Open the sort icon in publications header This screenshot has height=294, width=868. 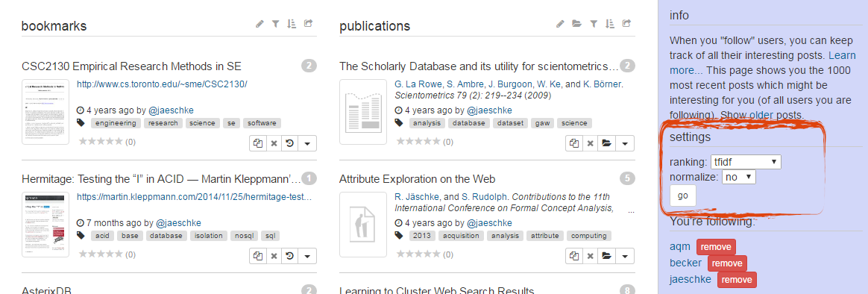click(609, 24)
